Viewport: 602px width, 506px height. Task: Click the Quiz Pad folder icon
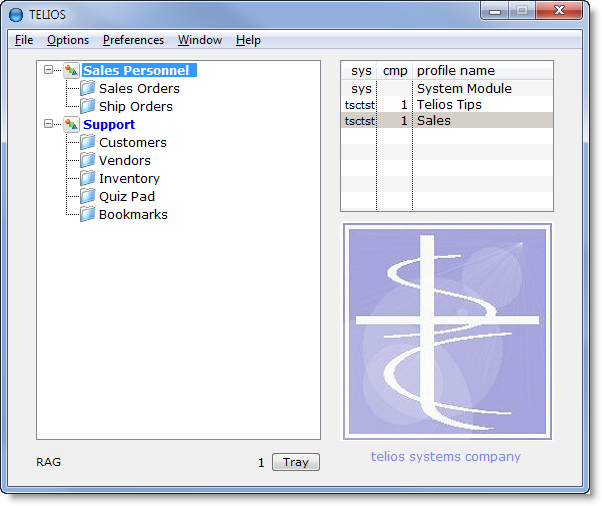click(88, 197)
